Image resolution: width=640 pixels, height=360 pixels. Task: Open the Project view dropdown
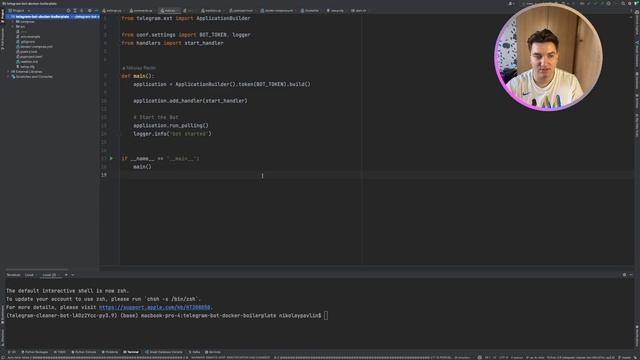[x=19, y=11]
